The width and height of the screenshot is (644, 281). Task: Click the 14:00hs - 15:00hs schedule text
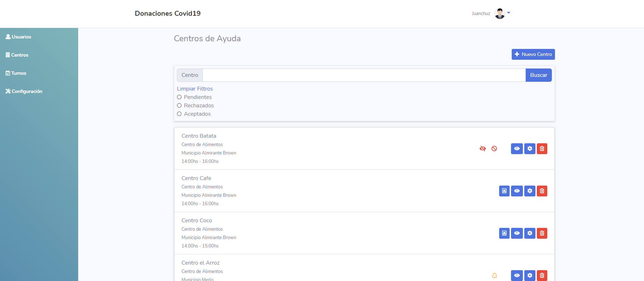200,246
